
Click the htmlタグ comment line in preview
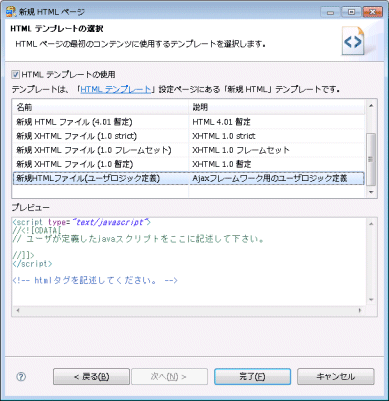[x=95, y=280]
